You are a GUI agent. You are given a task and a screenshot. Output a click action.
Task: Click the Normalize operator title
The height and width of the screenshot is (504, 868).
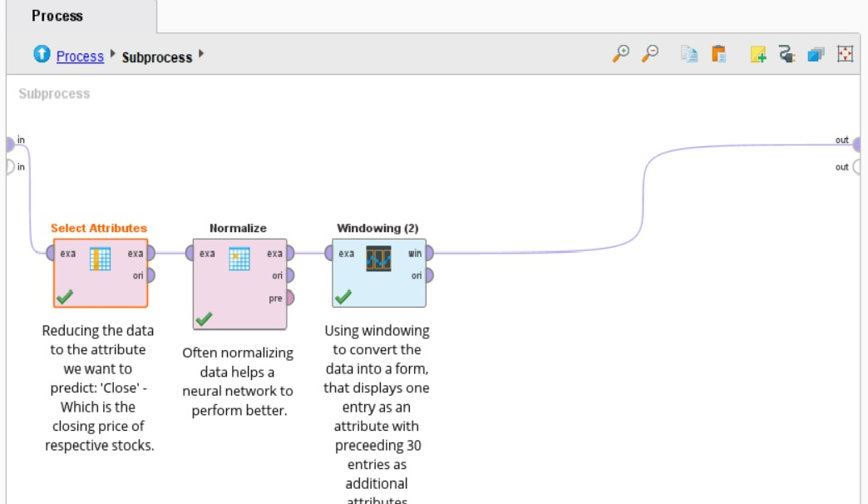(238, 228)
